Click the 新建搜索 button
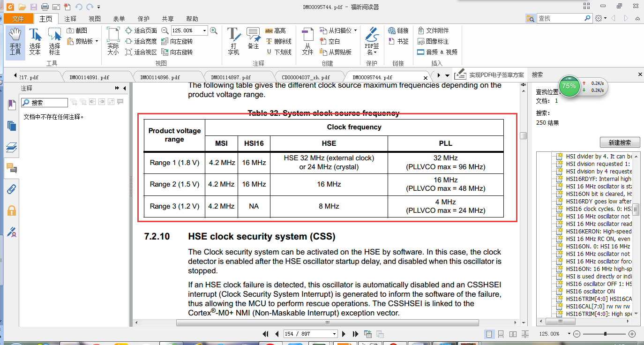This screenshot has width=644, height=345. tap(619, 142)
